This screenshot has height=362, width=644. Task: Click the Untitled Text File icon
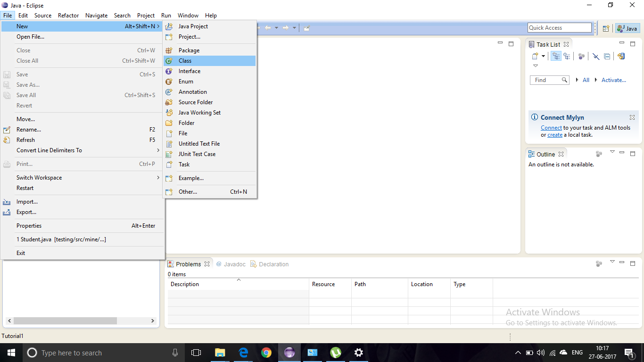tap(169, 144)
